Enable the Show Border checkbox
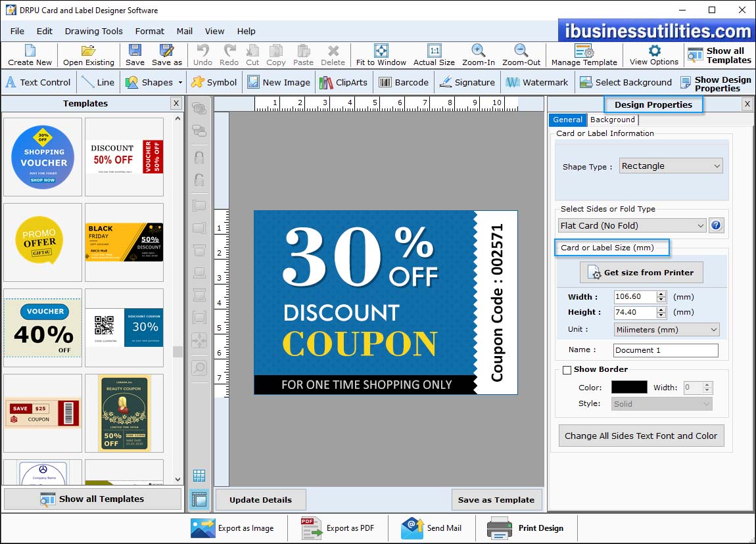 click(567, 370)
